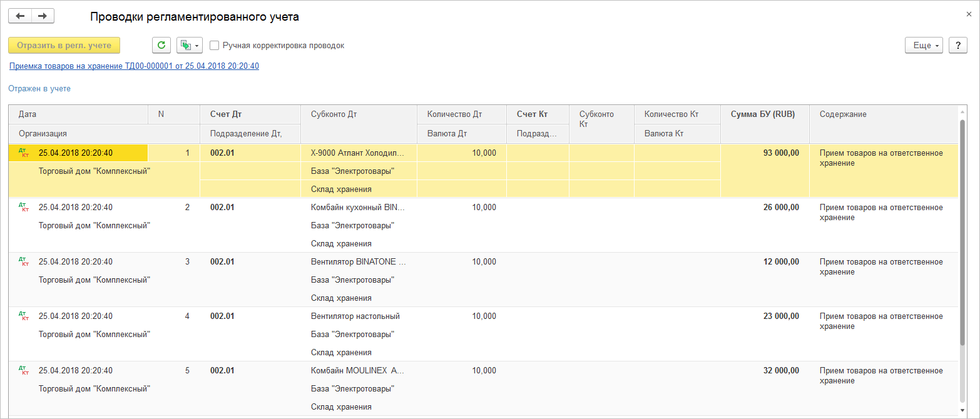
Task: Click the back navigation arrow
Action: [20, 16]
